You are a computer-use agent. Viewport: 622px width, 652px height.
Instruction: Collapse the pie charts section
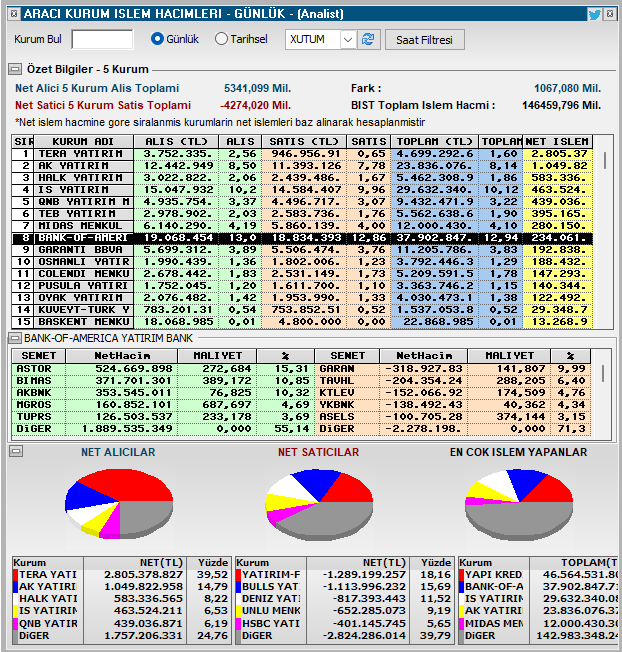16,451
